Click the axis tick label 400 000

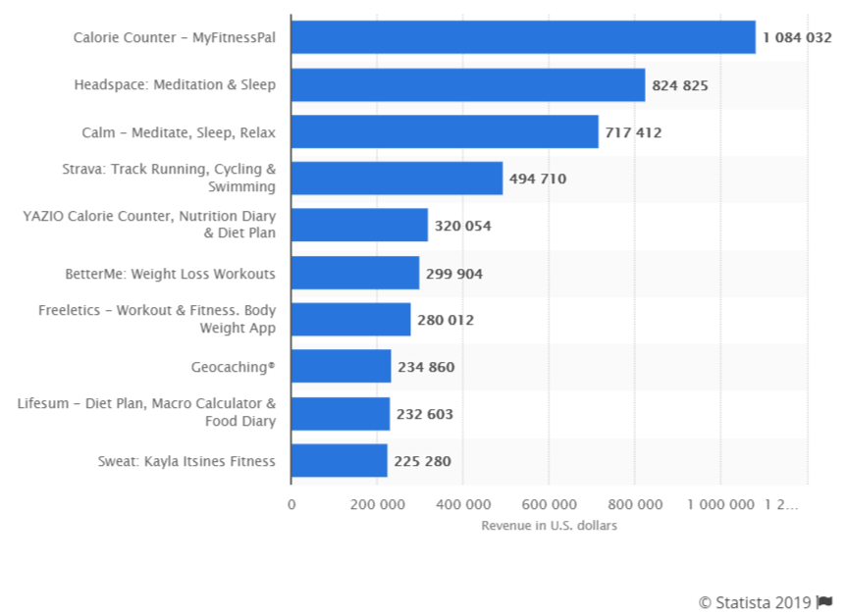coord(463,504)
